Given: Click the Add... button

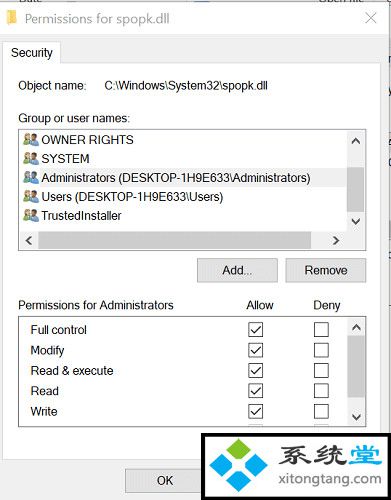Looking at the screenshot, I should [237, 270].
